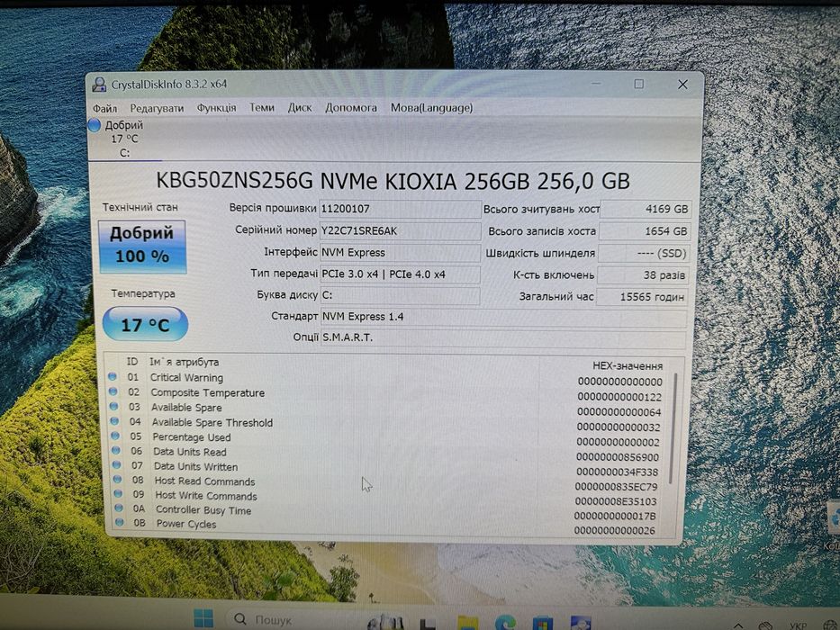Click the status dot for Critical Warning

(x=113, y=377)
